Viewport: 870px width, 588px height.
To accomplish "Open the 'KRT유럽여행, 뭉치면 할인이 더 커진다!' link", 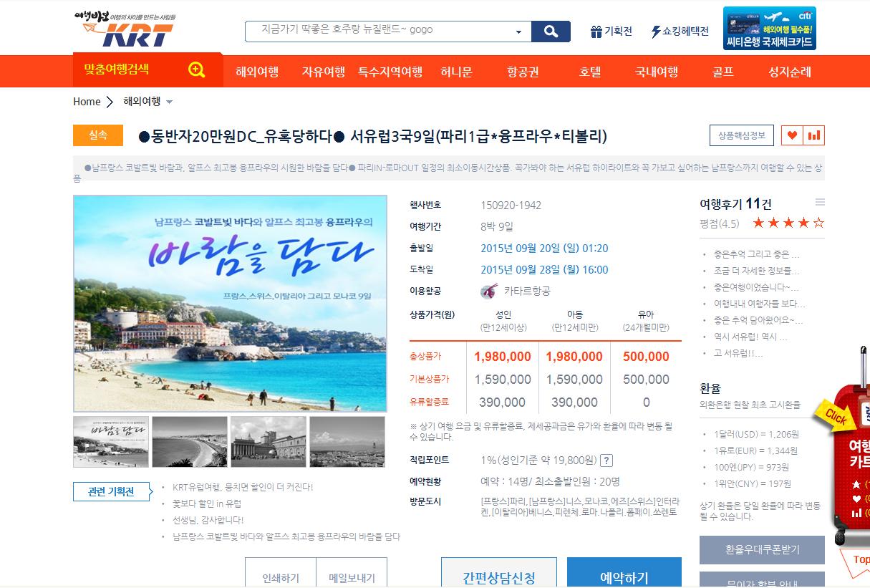I will point(243,488).
